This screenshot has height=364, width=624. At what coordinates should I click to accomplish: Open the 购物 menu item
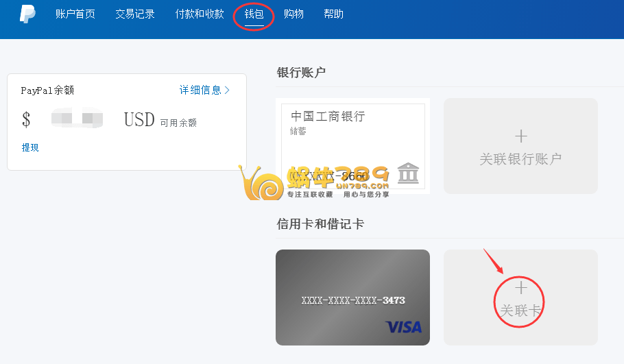point(293,14)
